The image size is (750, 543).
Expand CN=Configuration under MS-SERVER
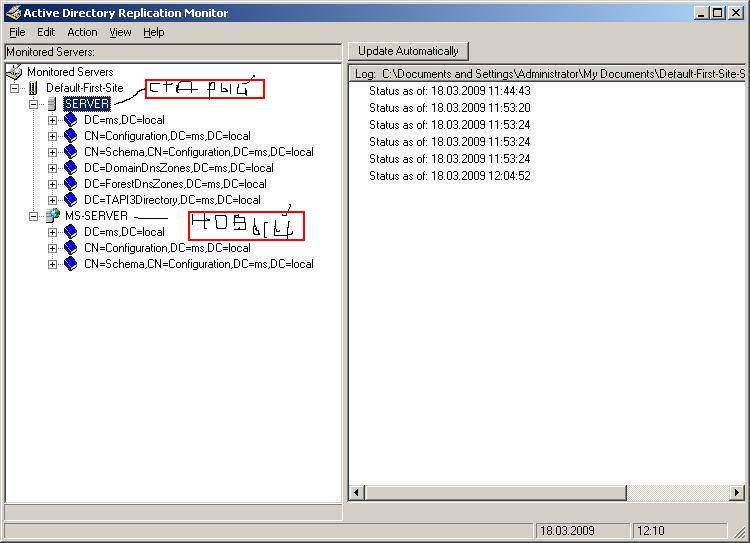click(52, 248)
